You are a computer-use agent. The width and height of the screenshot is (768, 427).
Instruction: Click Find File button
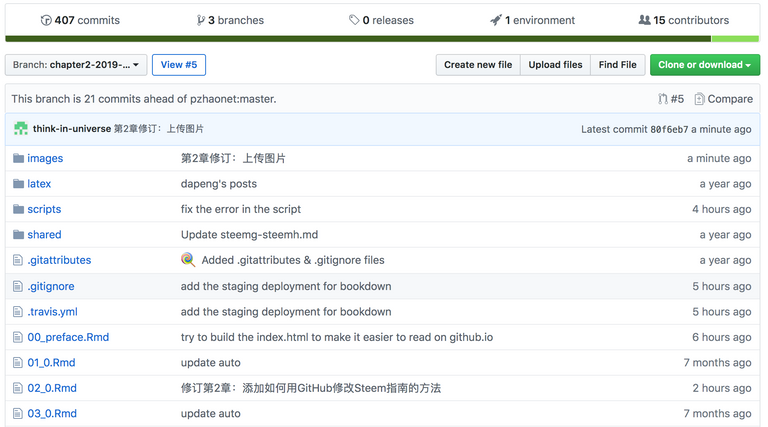(618, 65)
